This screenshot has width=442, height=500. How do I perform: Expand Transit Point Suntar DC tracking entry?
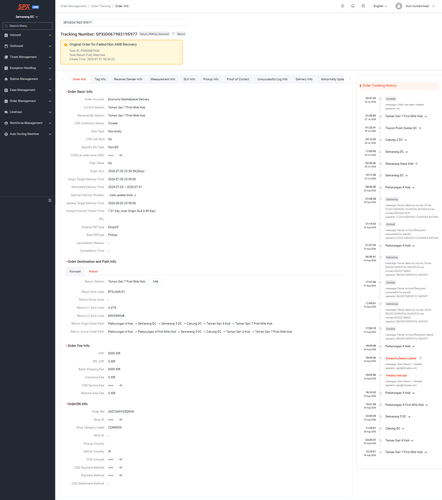coord(420,128)
